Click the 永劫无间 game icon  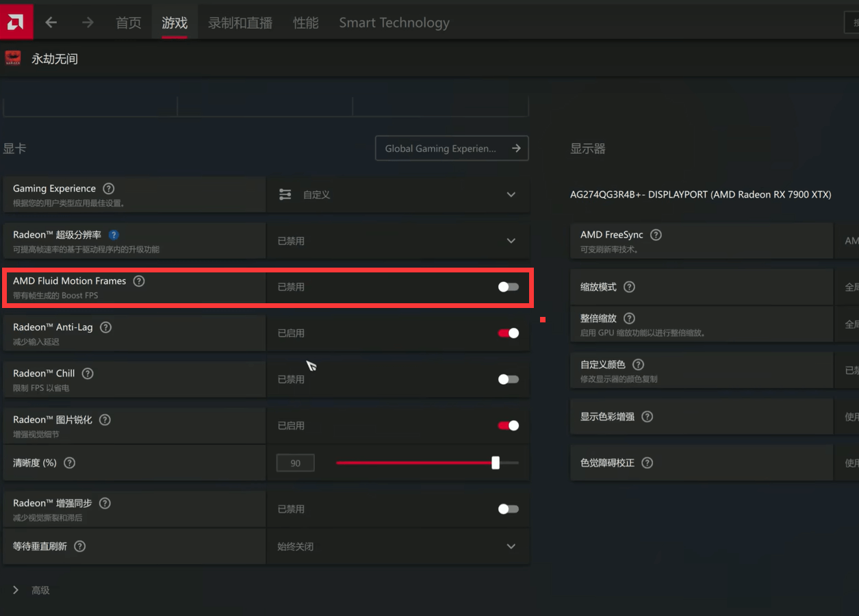tap(13, 58)
